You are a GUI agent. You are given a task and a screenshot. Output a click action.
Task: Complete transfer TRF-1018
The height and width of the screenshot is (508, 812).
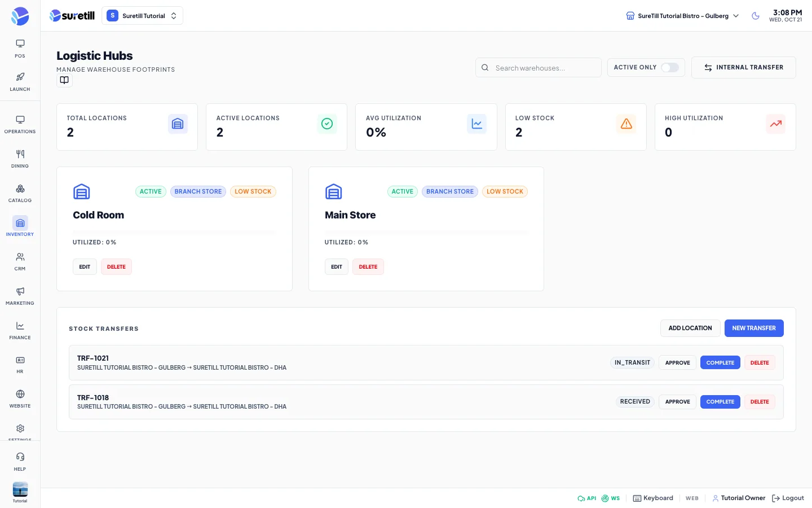click(x=720, y=402)
